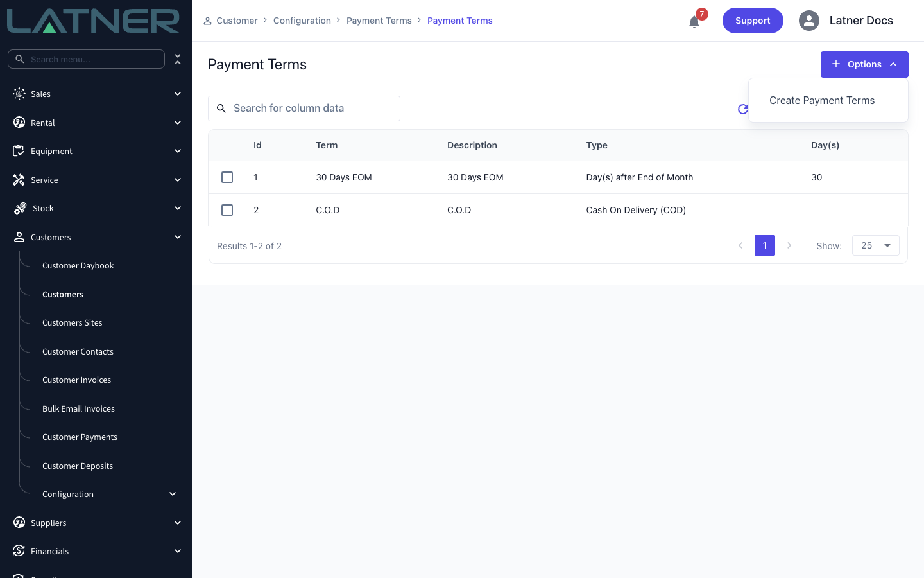The height and width of the screenshot is (578, 924).
Task: Click the Financials menu icon
Action: (19, 551)
